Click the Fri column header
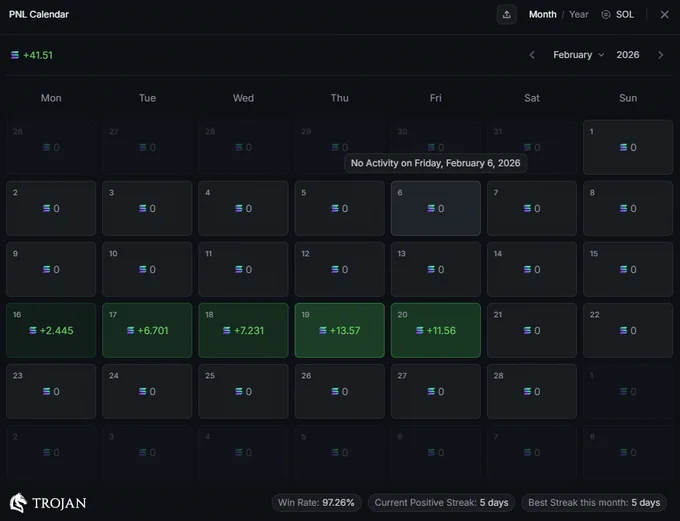 436,98
